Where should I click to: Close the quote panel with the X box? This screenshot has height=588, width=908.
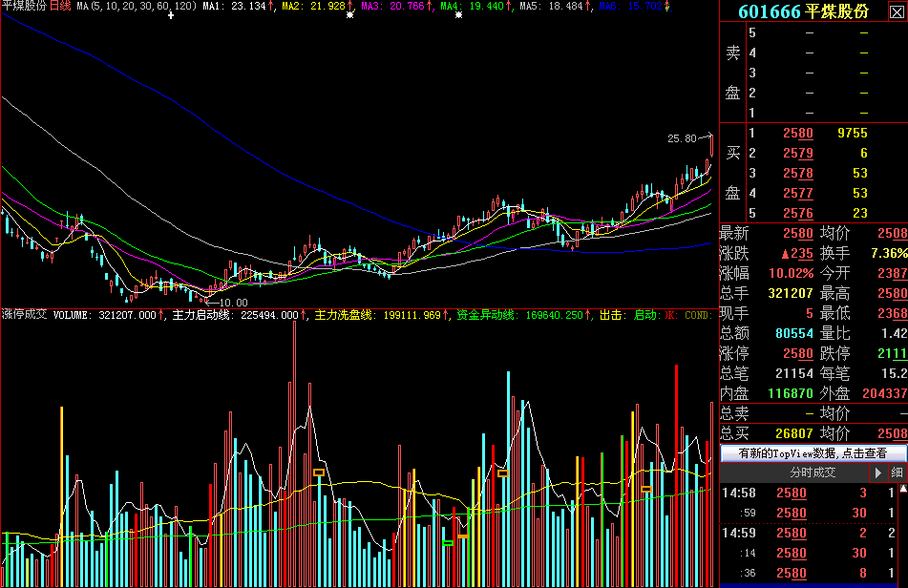coord(897,11)
